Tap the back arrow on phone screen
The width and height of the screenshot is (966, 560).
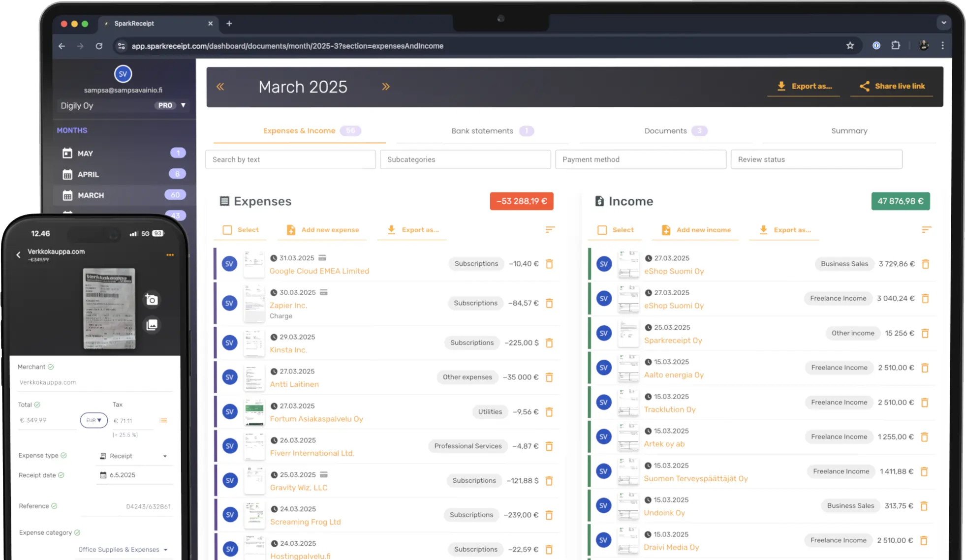(18, 254)
